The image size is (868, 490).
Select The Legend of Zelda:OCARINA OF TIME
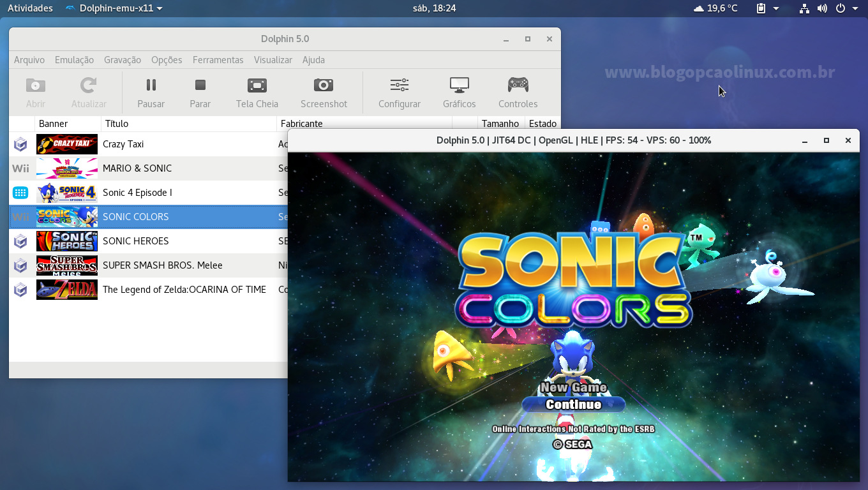[x=184, y=290]
